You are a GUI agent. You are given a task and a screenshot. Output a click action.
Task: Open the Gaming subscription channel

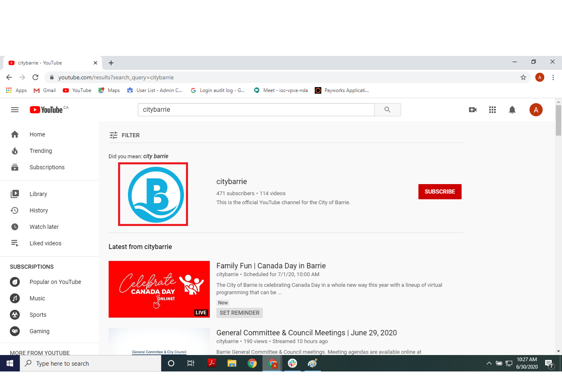pyautogui.click(x=49, y=331)
